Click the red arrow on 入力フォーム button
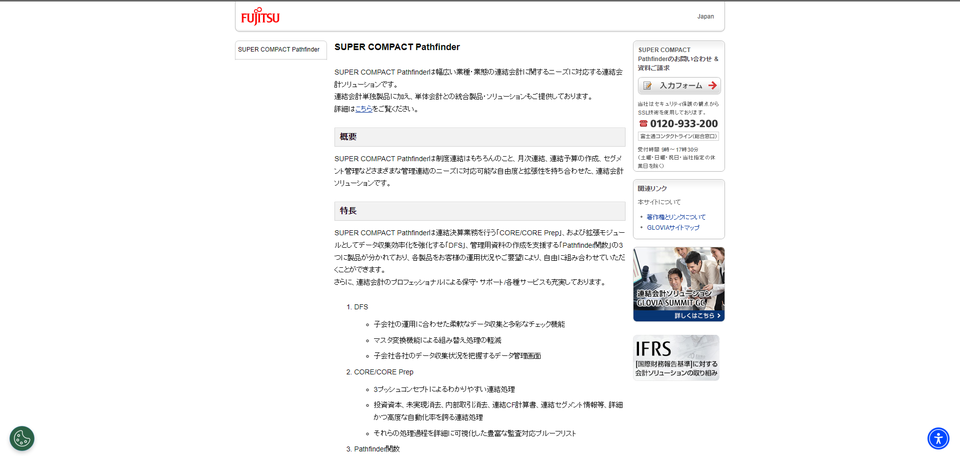The width and height of the screenshot is (960, 456). [x=712, y=86]
